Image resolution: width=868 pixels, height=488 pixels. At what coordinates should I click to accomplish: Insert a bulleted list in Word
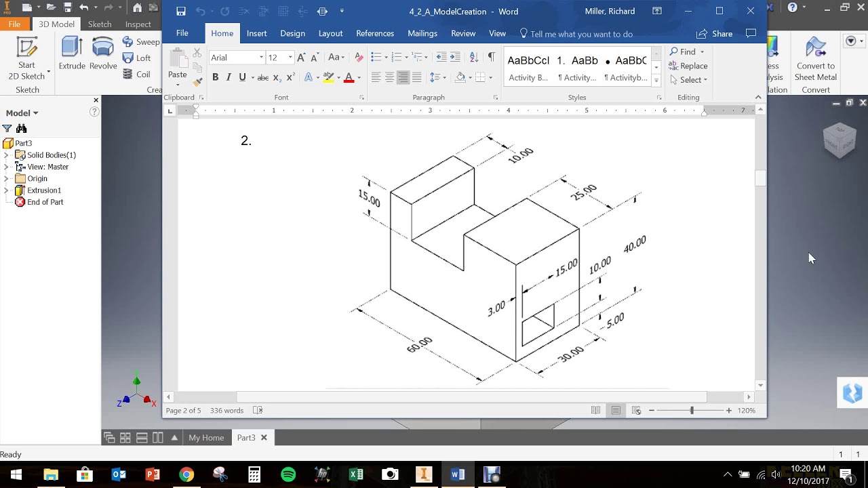(x=376, y=58)
